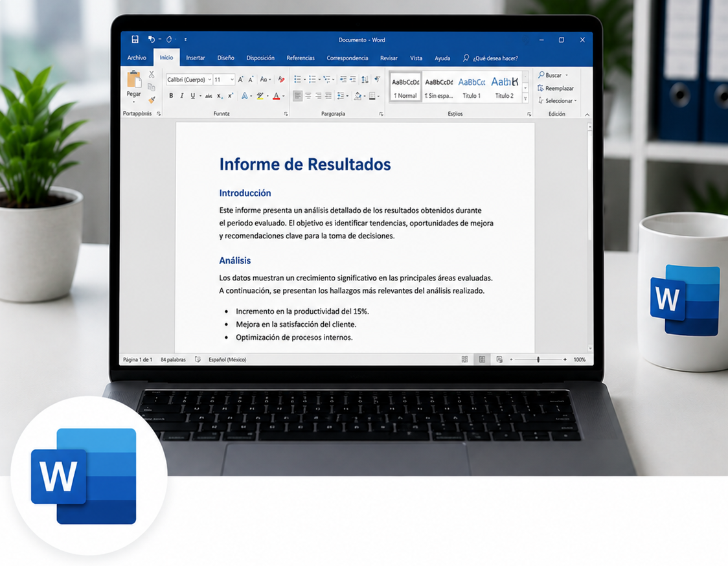Click the Save icon in the title bar
728x566 pixels.
[135, 40]
